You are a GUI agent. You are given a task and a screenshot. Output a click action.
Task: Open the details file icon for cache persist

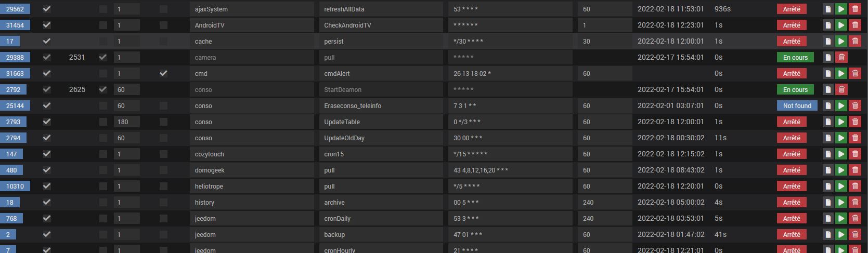click(x=827, y=41)
